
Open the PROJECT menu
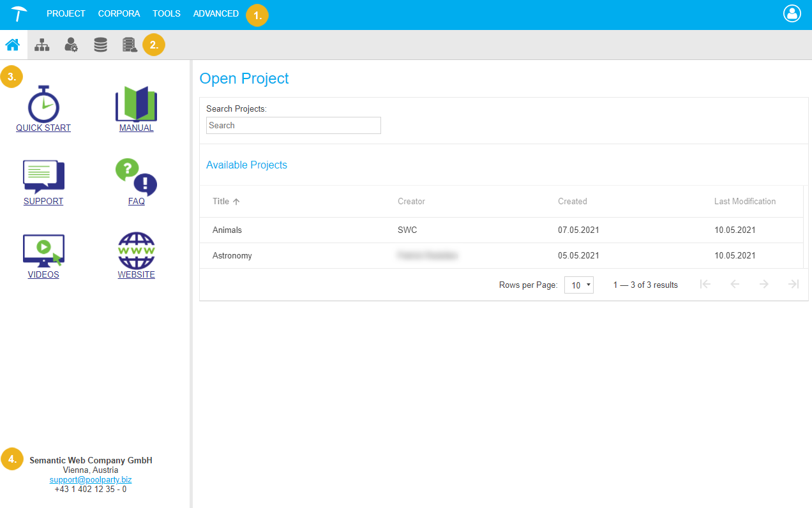coord(66,13)
